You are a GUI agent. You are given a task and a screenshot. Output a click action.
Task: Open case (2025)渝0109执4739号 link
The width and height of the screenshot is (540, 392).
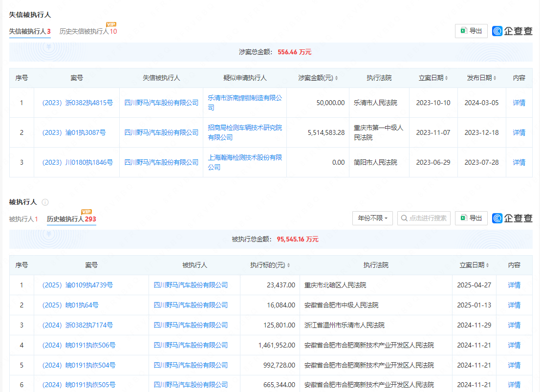point(77,285)
